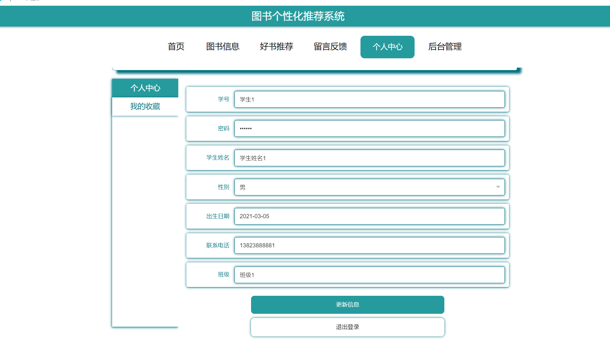Select the 个人中心 navigation tab
The image size is (610, 364).
pyautogui.click(x=387, y=47)
